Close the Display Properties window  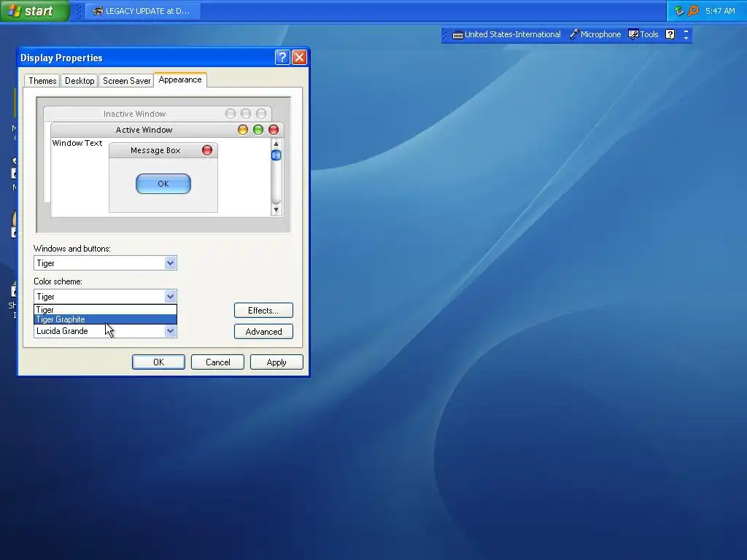(299, 58)
